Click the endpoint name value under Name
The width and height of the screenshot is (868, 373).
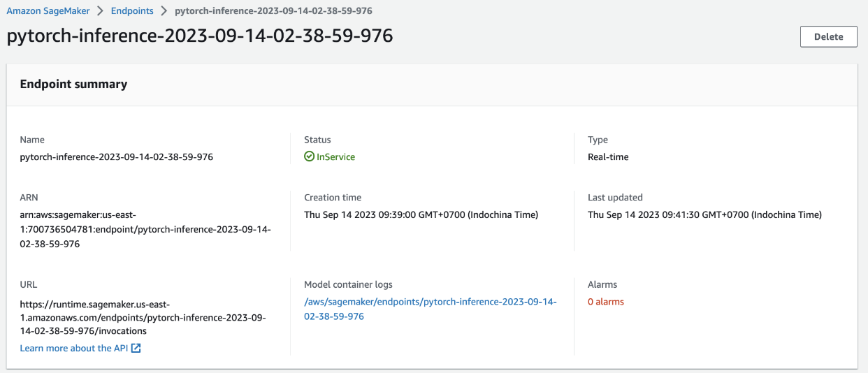point(117,157)
